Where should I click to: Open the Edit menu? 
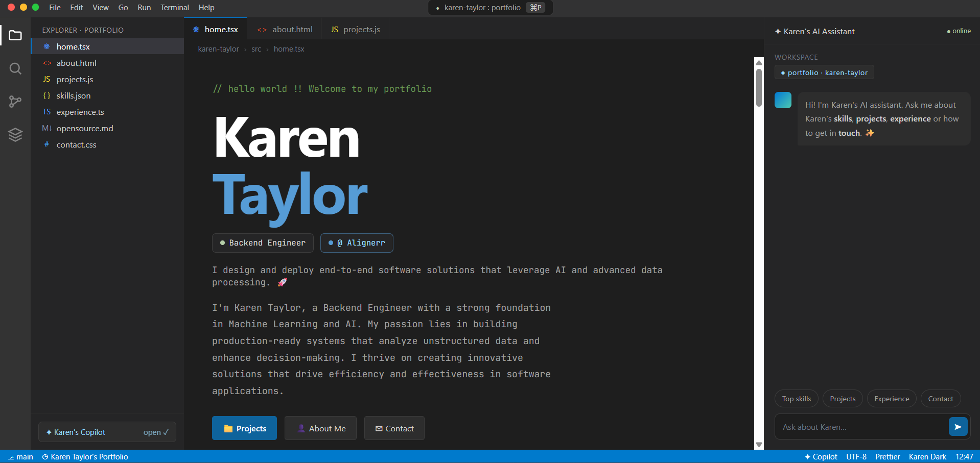click(x=77, y=8)
